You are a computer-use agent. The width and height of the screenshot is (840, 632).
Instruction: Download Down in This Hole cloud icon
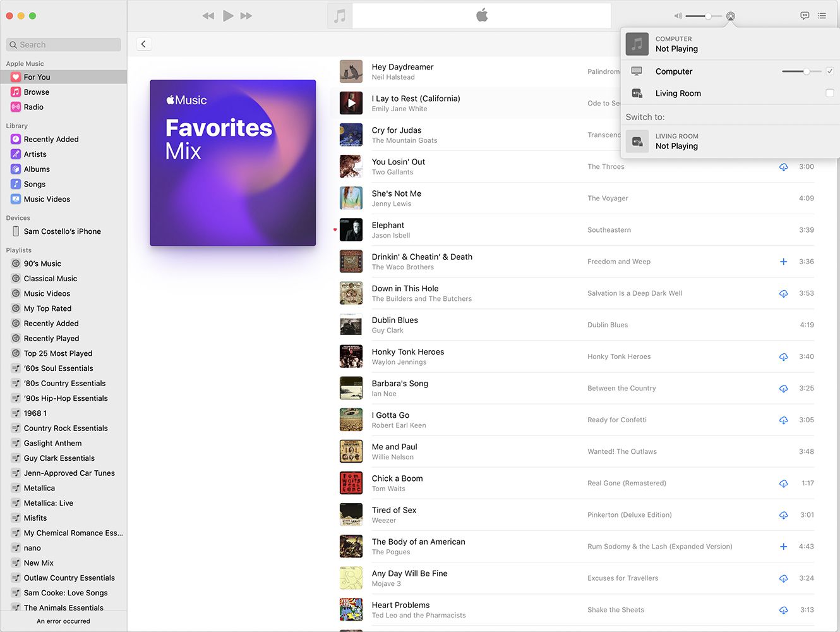coord(783,293)
